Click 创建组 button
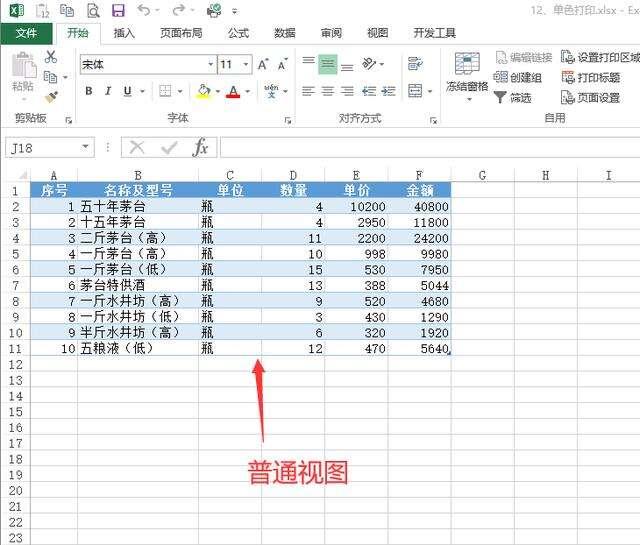The width and height of the screenshot is (640, 545). click(x=518, y=77)
